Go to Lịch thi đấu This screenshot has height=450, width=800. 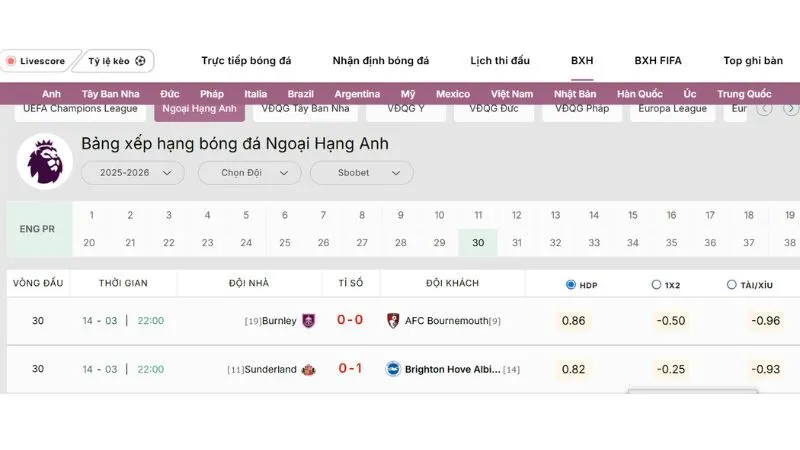point(500,61)
